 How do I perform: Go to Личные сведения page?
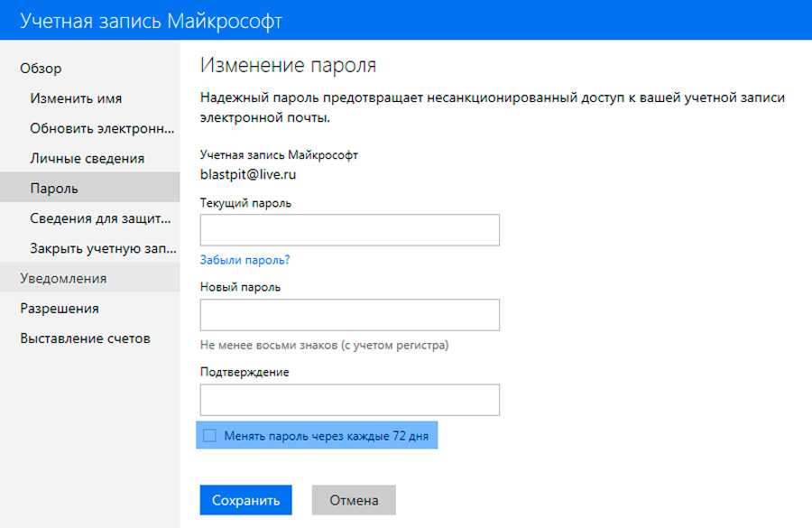[87, 159]
